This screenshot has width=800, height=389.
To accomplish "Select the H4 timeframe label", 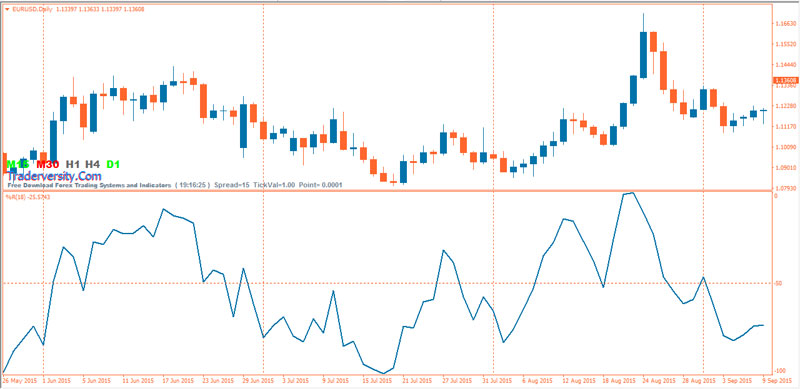I will [92, 164].
